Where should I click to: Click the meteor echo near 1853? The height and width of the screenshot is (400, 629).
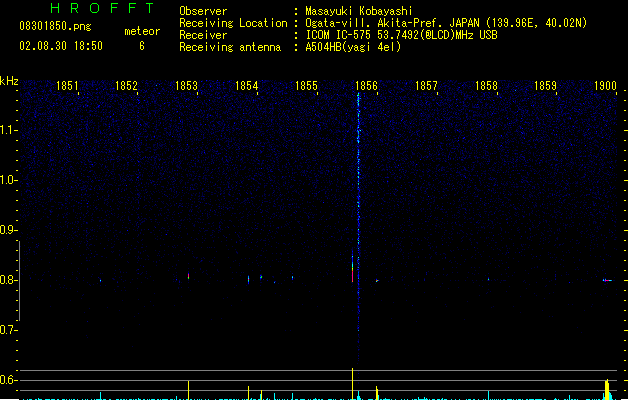[x=189, y=276]
